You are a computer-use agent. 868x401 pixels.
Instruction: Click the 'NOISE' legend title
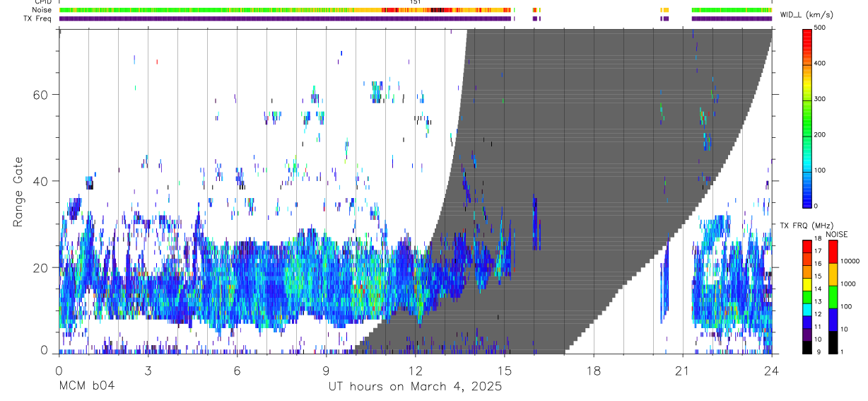click(x=837, y=234)
